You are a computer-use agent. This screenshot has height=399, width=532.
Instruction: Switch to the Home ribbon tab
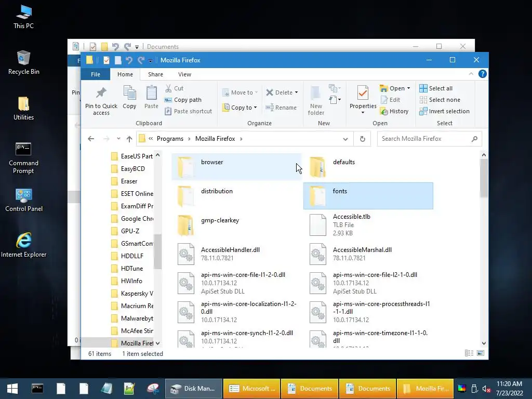click(125, 74)
